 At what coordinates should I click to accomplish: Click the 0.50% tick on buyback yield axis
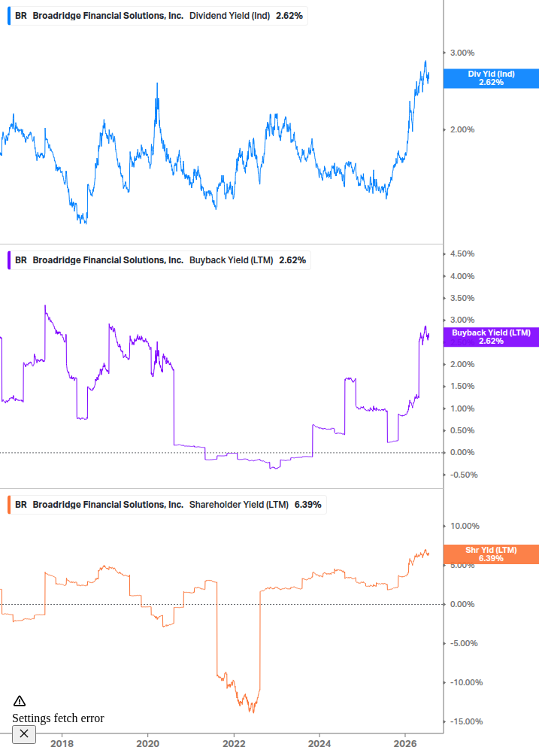pyautogui.click(x=462, y=430)
